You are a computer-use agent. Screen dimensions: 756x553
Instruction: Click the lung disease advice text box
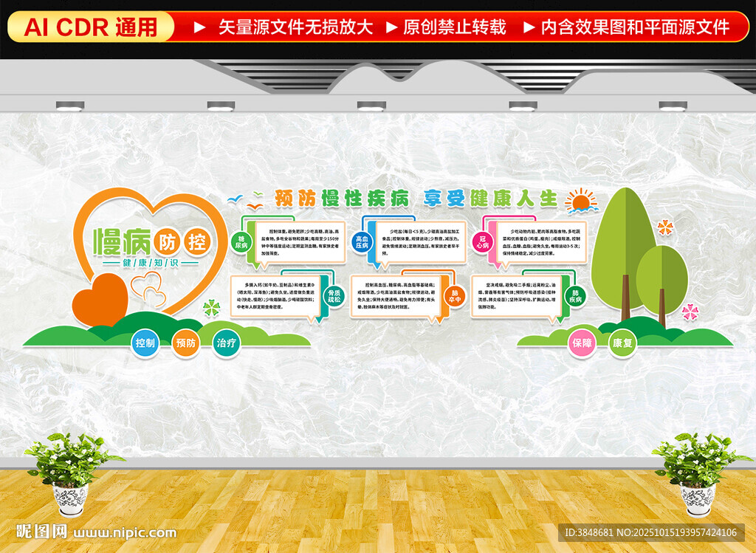[x=516, y=296]
